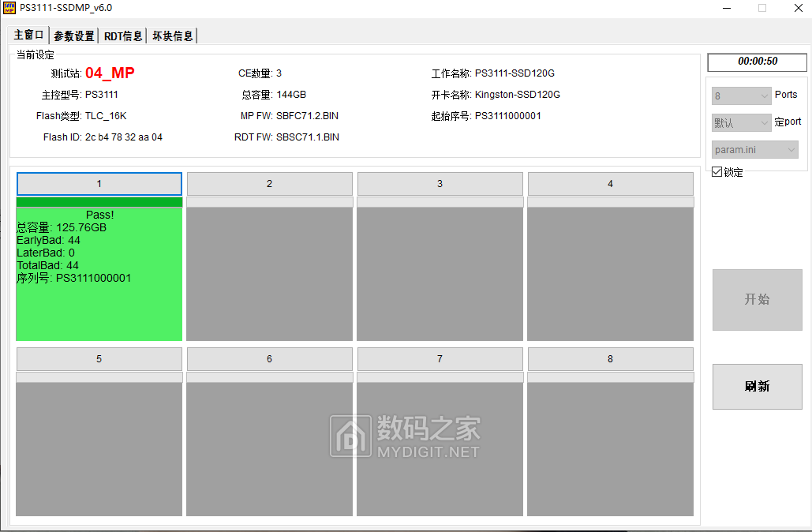
Task: Switch to the 主窗口 tab
Action: tap(29, 35)
